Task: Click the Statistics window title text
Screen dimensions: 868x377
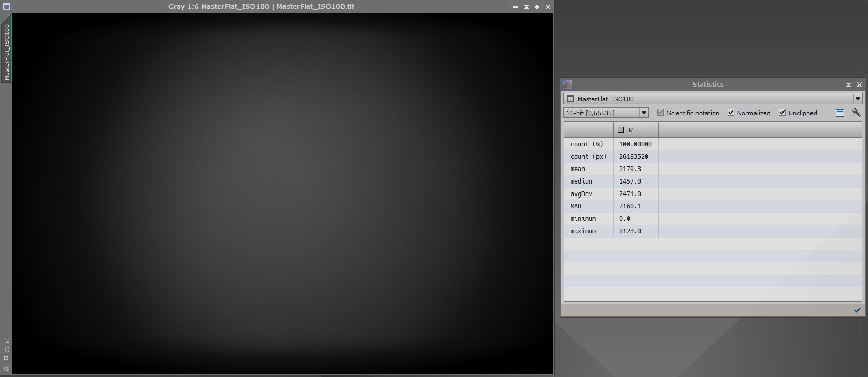Action: (708, 85)
